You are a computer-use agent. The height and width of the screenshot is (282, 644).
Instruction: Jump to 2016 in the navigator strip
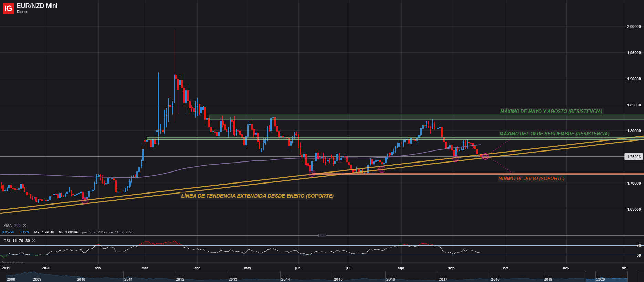coord(391,279)
